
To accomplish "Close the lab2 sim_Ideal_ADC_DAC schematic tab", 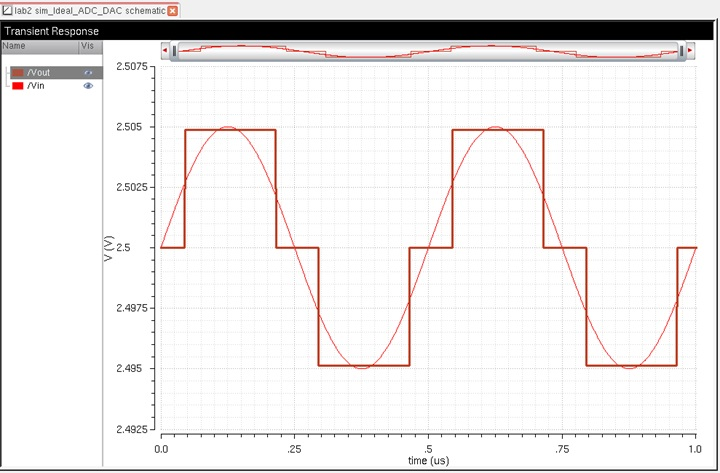I will point(172,10).
